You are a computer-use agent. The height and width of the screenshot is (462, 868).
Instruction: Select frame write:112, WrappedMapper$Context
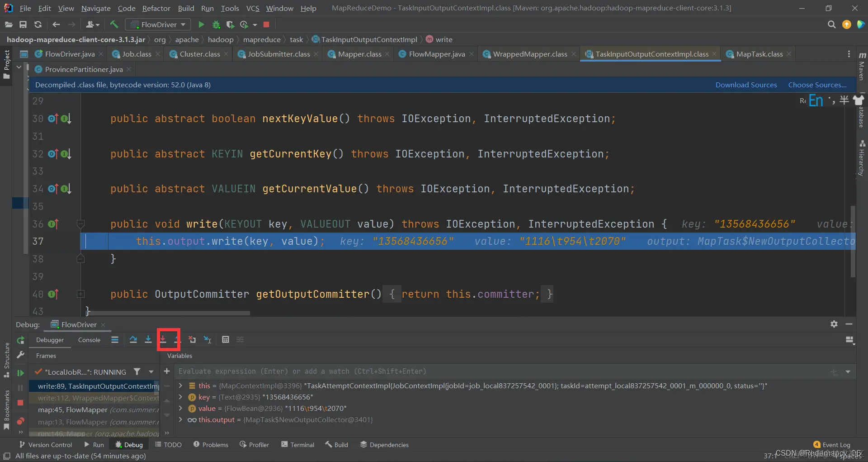pos(94,398)
